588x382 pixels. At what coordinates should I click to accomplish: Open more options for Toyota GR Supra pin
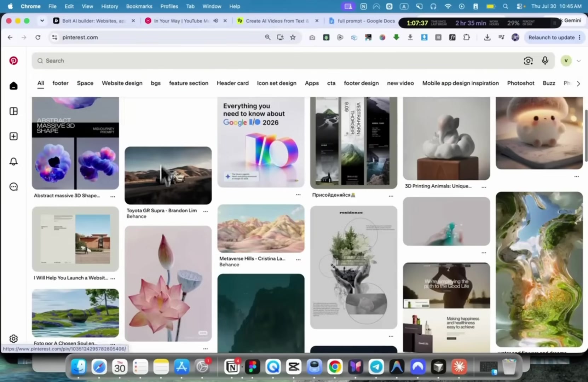(x=206, y=211)
